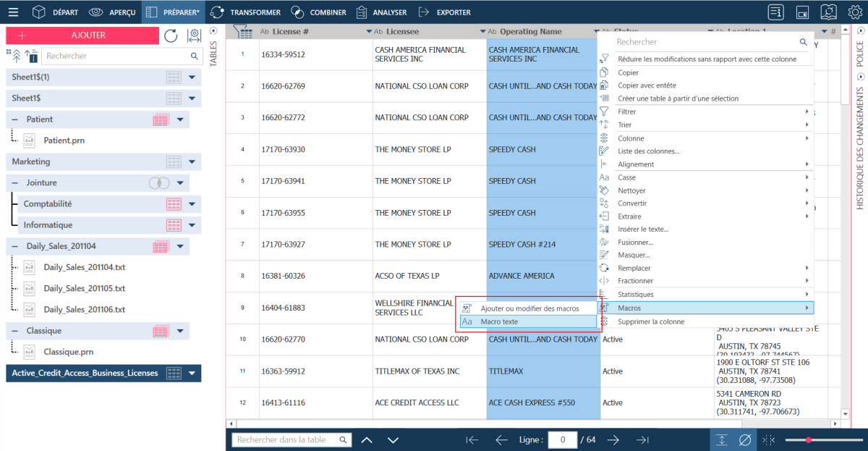Collapse the Patient group
This screenshot has width=868, height=451.
(15, 119)
